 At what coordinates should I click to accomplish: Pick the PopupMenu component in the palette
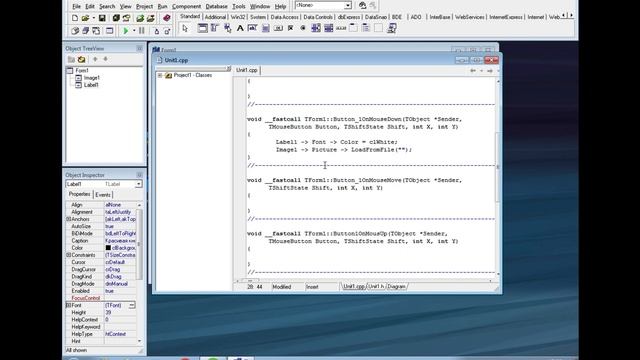pos(227,28)
